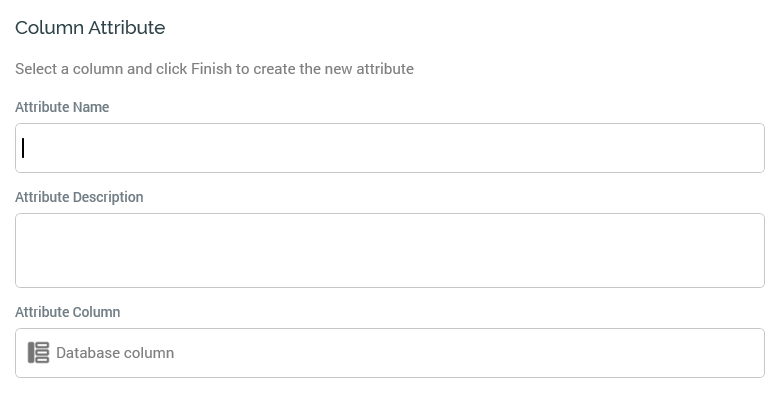Click the center of the Attribute Description area
This screenshot has width=782, height=395.
pyautogui.click(x=390, y=250)
